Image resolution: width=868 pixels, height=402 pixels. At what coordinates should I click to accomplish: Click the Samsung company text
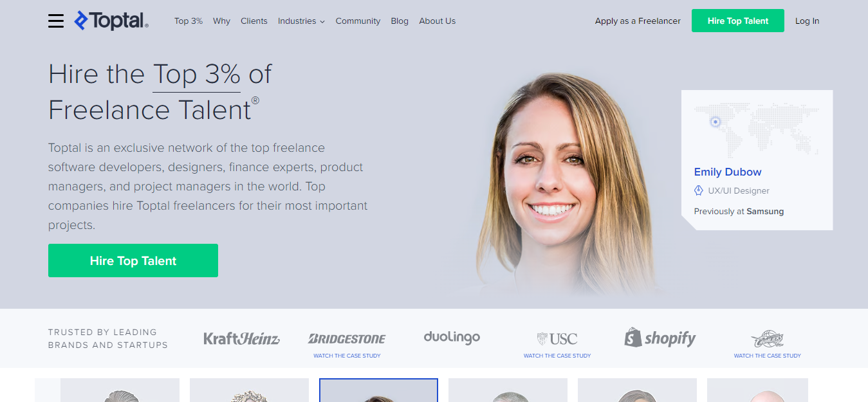point(765,211)
